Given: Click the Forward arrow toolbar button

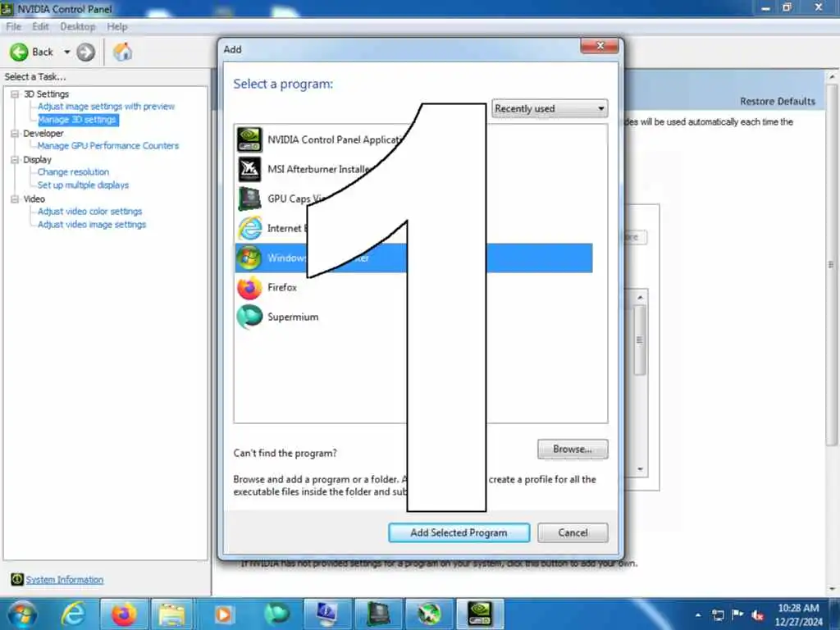Looking at the screenshot, I should coord(85,52).
